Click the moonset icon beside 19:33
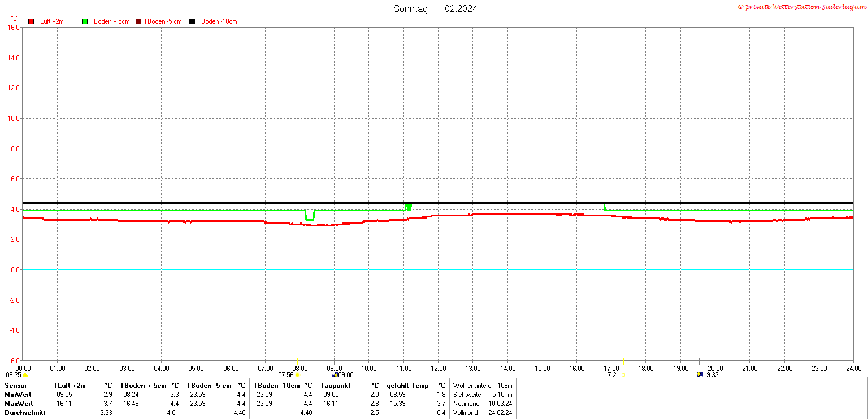Image resolution: width=868 pixels, height=419 pixels. [x=700, y=374]
